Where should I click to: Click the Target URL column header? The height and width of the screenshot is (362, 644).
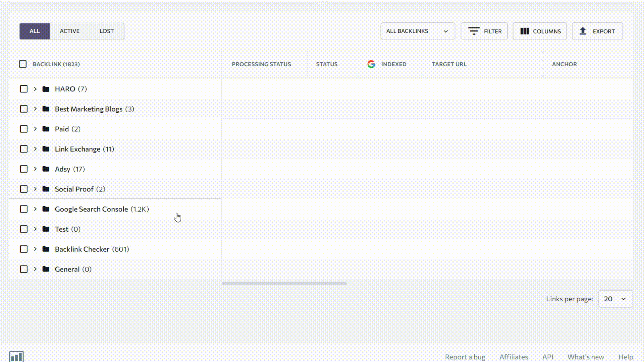click(449, 64)
